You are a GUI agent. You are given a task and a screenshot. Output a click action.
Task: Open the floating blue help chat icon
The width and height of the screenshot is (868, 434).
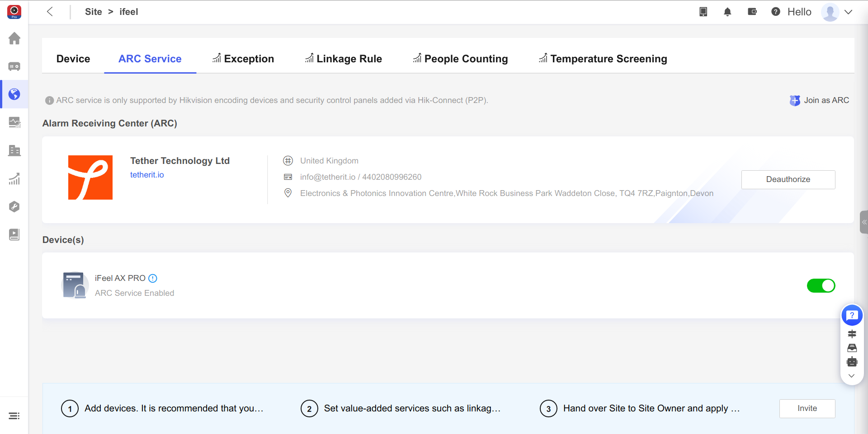(x=852, y=315)
